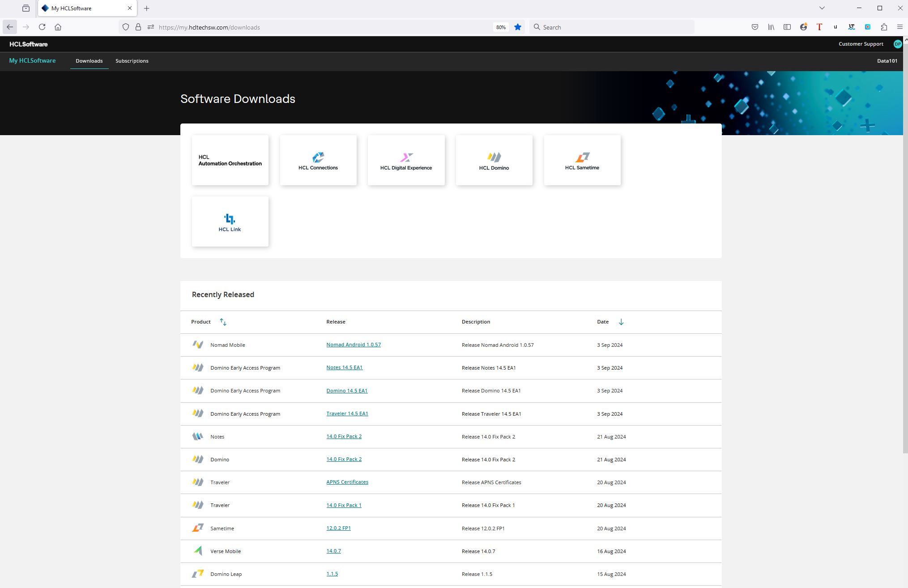Open the HCL Digital Experience tile

tap(406, 160)
